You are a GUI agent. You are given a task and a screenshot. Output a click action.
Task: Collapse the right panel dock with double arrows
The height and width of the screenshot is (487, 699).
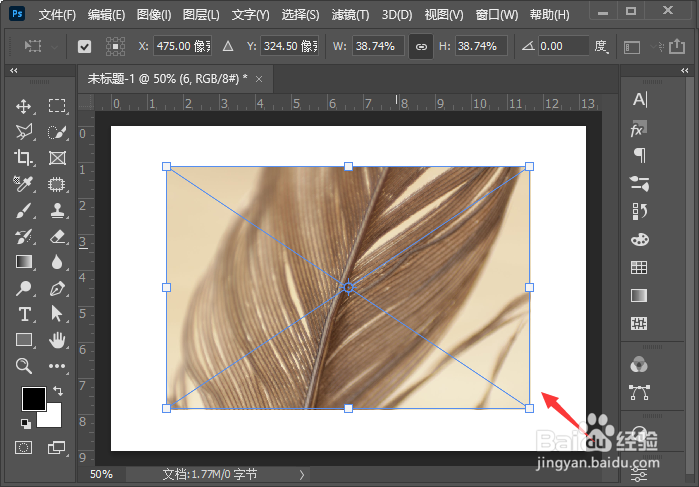pos(685,70)
